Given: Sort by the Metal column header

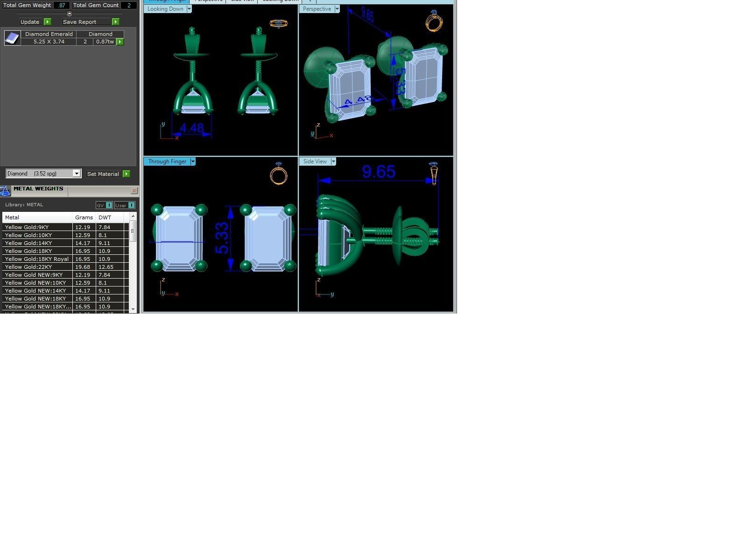Looking at the screenshot, I should coord(37,217).
